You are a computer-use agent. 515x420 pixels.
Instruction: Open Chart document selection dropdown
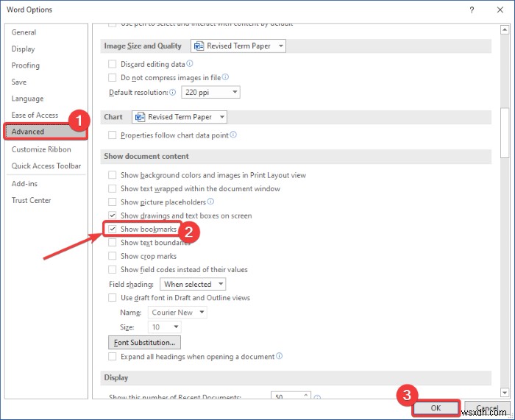[x=180, y=117]
